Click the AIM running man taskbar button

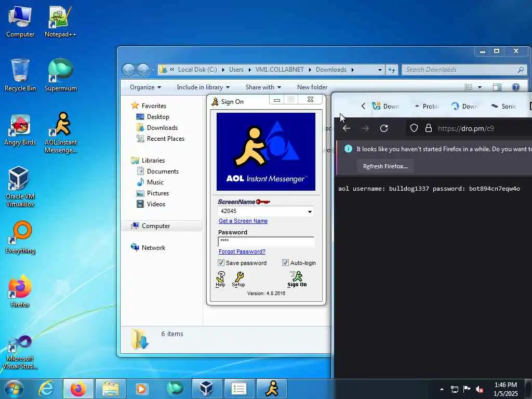pos(272,389)
